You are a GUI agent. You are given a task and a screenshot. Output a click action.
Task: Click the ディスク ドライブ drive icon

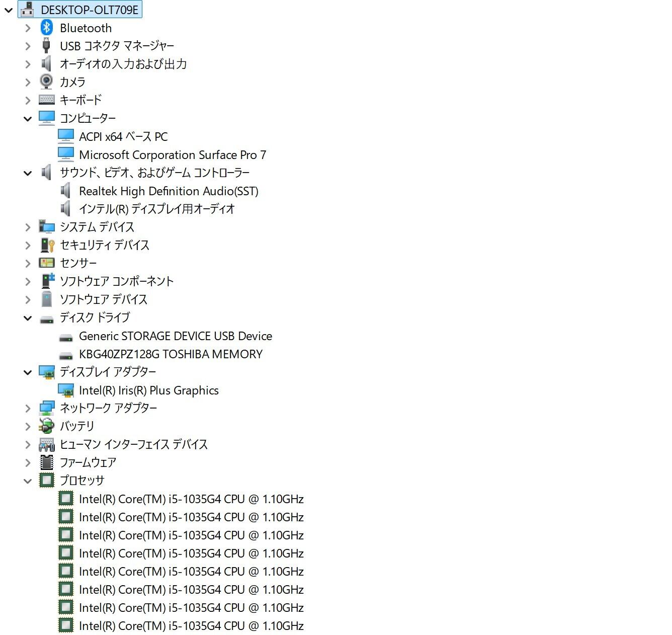tap(47, 319)
